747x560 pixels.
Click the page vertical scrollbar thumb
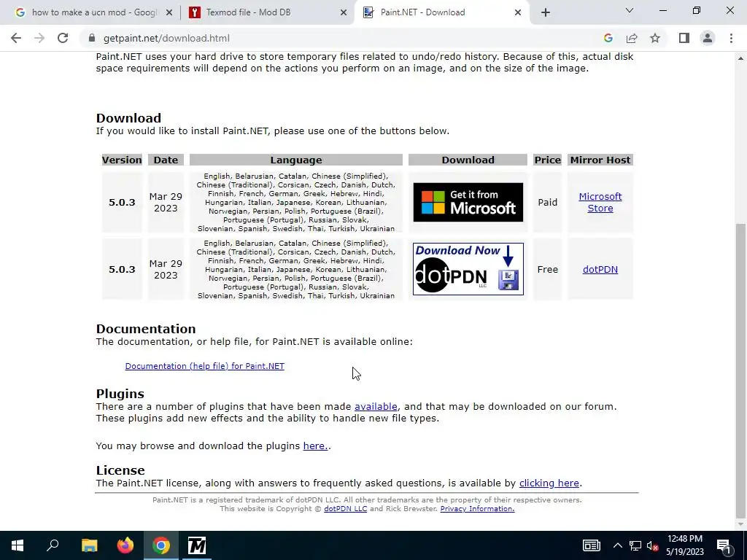[740, 370]
